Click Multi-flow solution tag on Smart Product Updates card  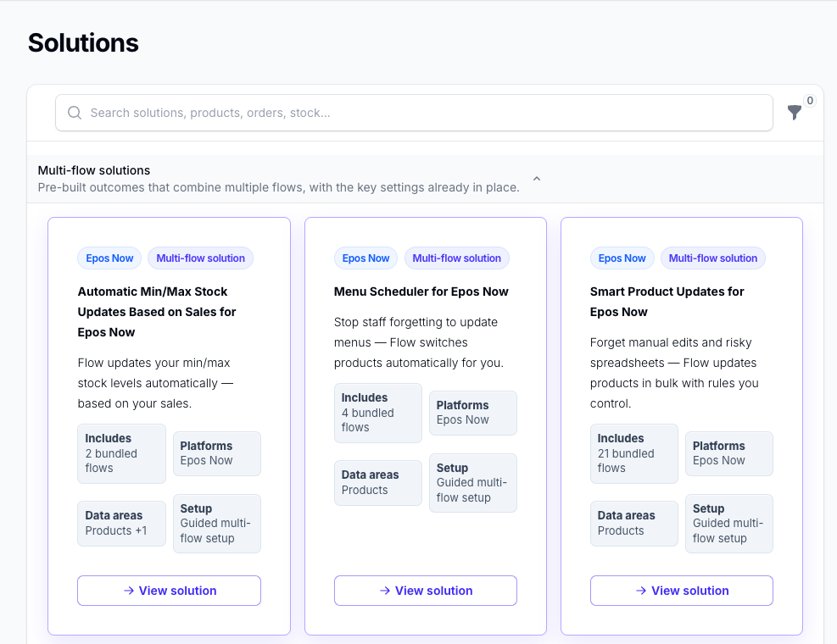(x=713, y=258)
